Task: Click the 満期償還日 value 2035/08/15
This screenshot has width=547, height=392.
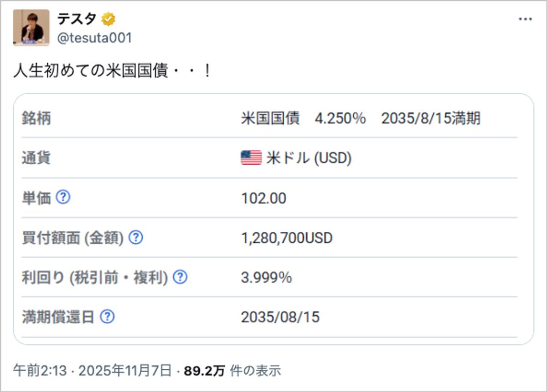Action: coord(280,316)
